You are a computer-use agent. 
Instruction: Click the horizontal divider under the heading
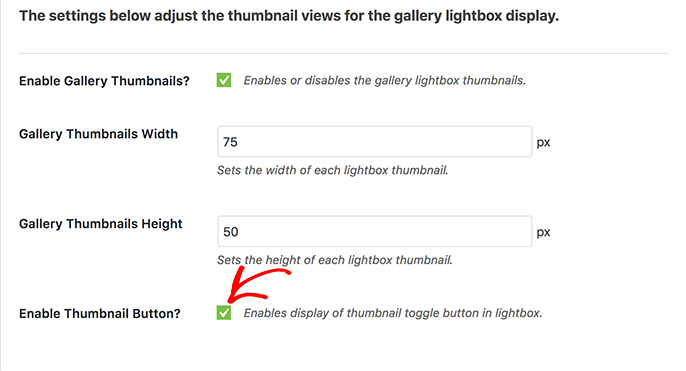343,53
